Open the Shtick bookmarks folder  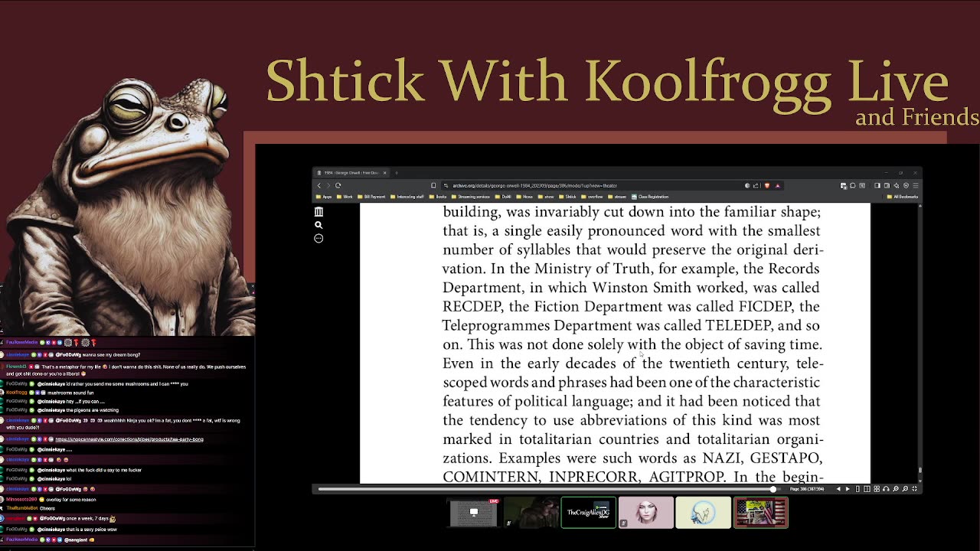tap(567, 197)
